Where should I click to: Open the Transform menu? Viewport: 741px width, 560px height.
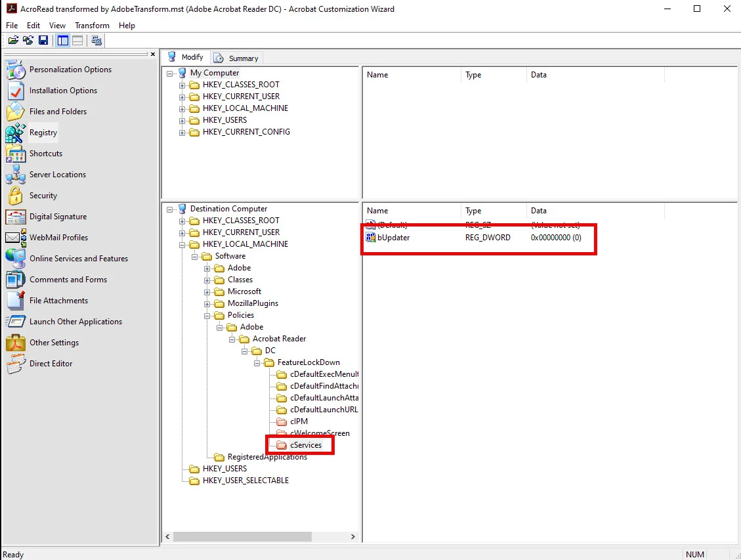92,26
